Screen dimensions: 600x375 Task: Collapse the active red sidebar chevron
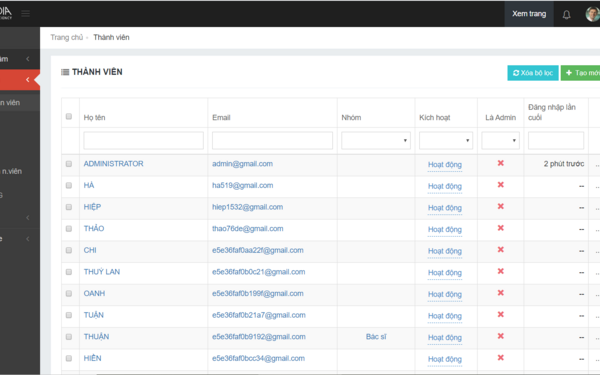point(28,80)
